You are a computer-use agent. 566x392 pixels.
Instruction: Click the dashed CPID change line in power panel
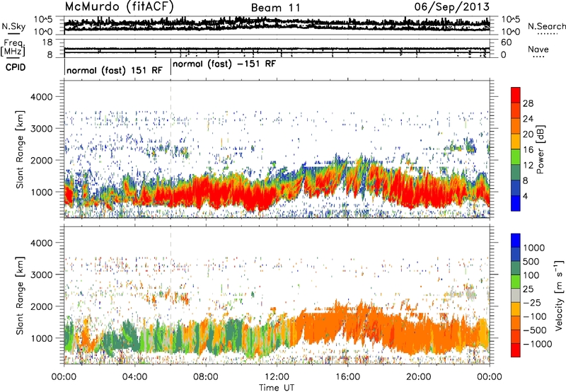point(171,149)
